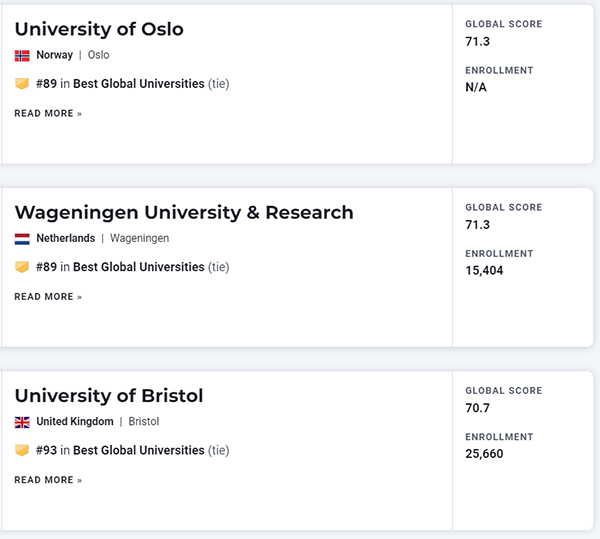Screen dimensions: 600x539
Task: Click the Netherlands flag icon
Action: [22, 239]
